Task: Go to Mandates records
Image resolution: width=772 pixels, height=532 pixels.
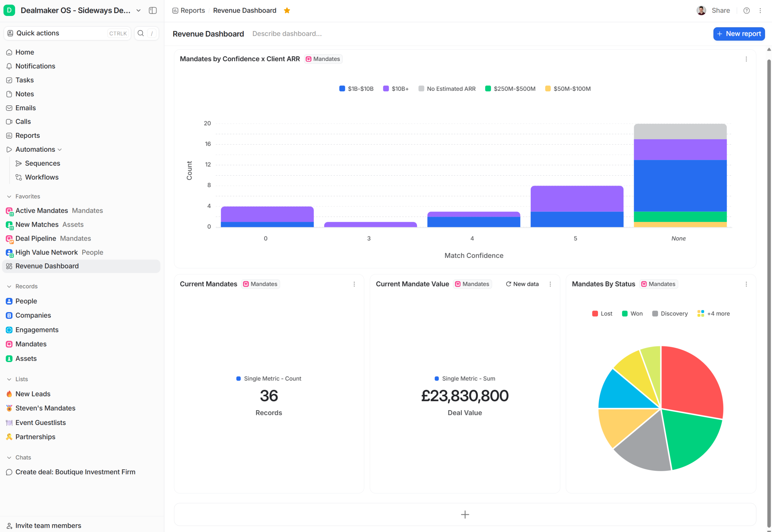Action: [31, 344]
